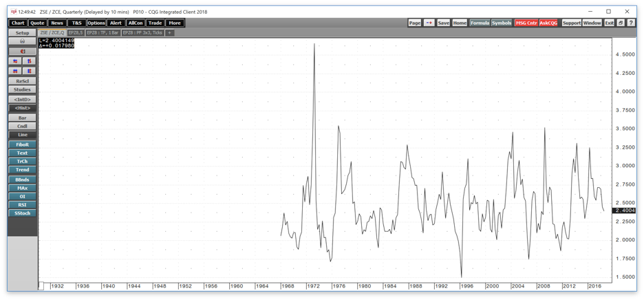Click the L=2.4004149 value readout
The height and width of the screenshot is (300, 644).
[x=56, y=41]
